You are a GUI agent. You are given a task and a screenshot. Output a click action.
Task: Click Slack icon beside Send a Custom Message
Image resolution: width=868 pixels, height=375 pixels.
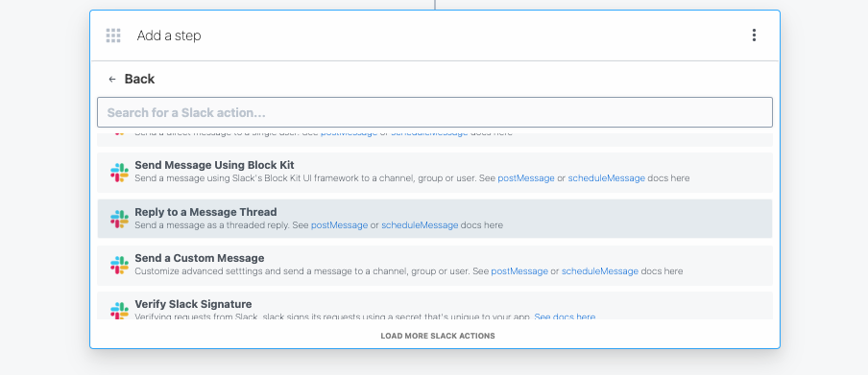pyautogui.click(x=119, y=265)
